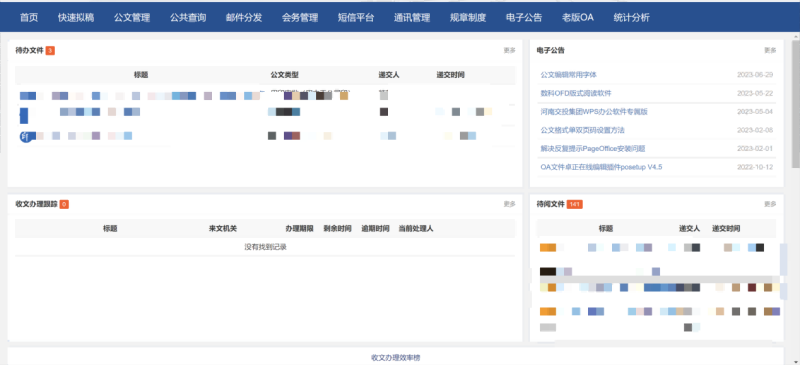Click 更多 in the 待办文件 panel
This screenshot has width=800, height=365.
coord(509,51)
